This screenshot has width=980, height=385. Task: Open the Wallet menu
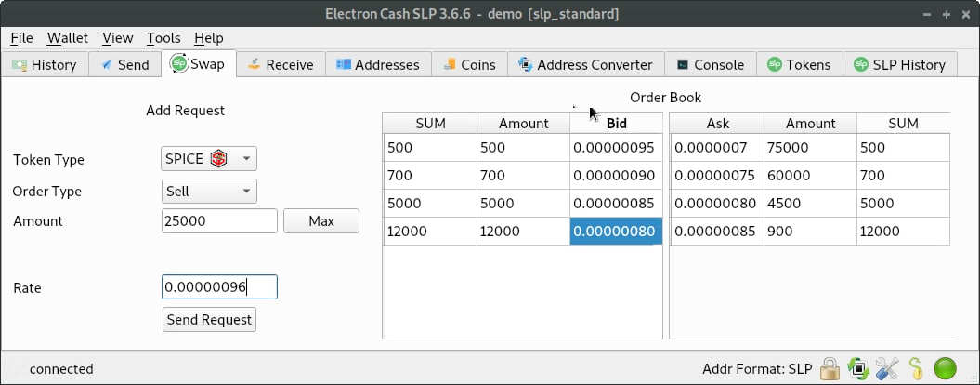(68, 38)
